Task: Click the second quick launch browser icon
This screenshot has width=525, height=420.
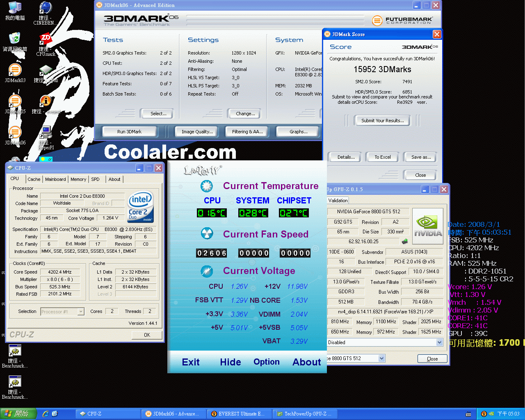Action: tap(55, 414)
